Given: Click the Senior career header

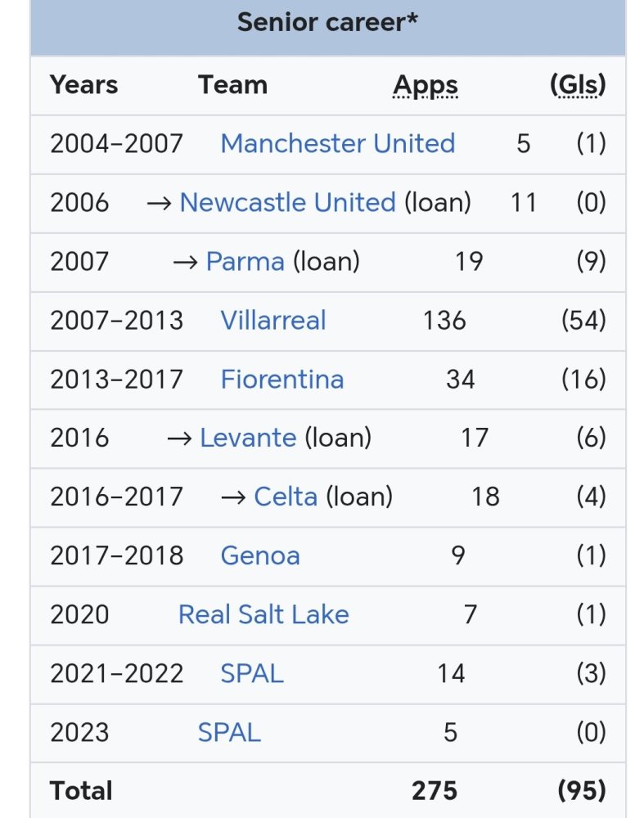Looking at the screenshot, I should [328, 22].
